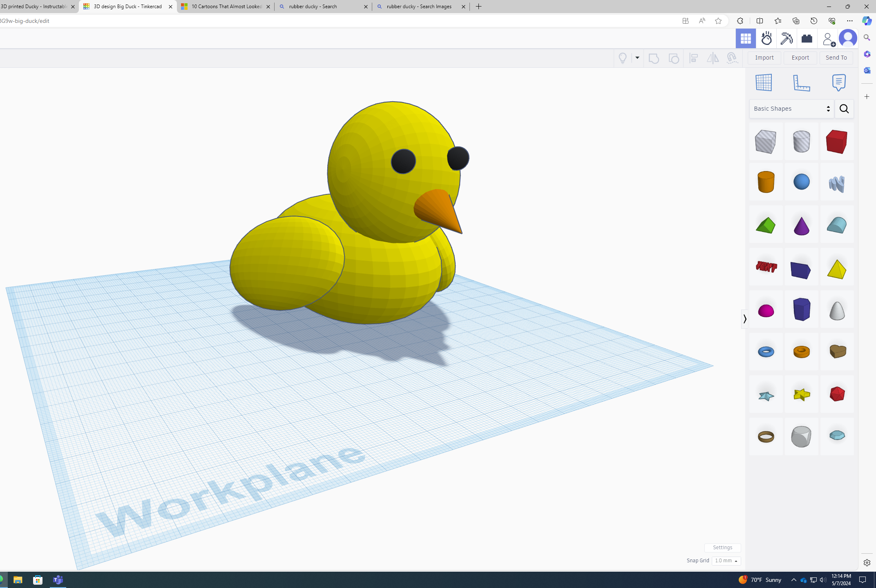
Task: Open the Ruler tool panel
Action: click(801, 82)
